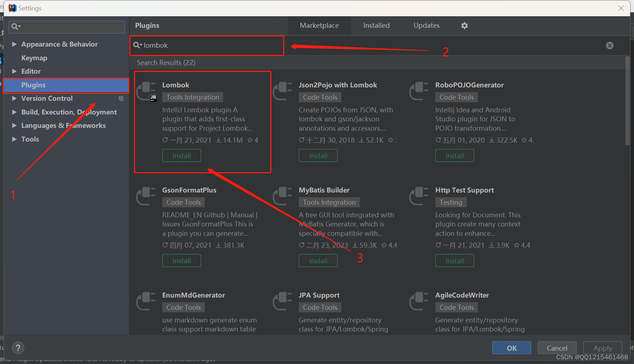Click Lombok's Tools Integration tag
The width and height of the screenshot is (634, 364).
[193, 97]
